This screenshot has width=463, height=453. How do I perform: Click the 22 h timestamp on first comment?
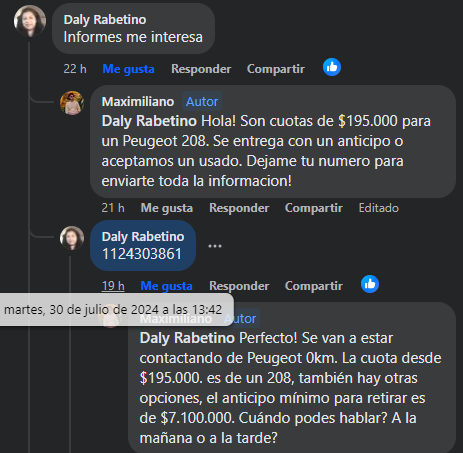pos(75,69)
